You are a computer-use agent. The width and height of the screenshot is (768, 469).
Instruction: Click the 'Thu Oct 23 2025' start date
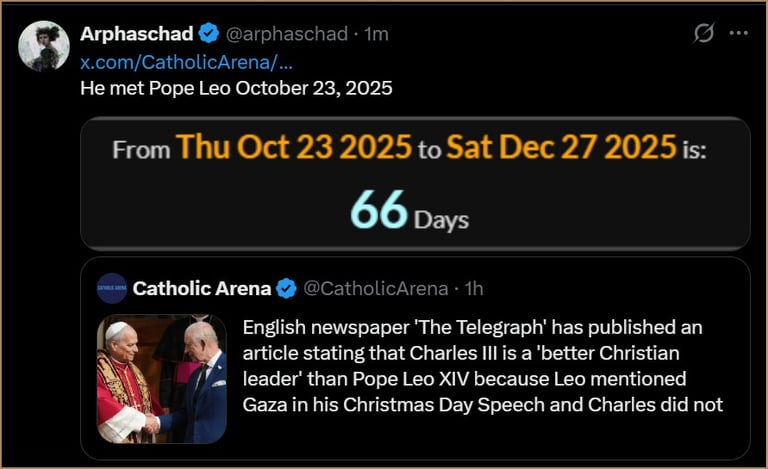point(294,149)
